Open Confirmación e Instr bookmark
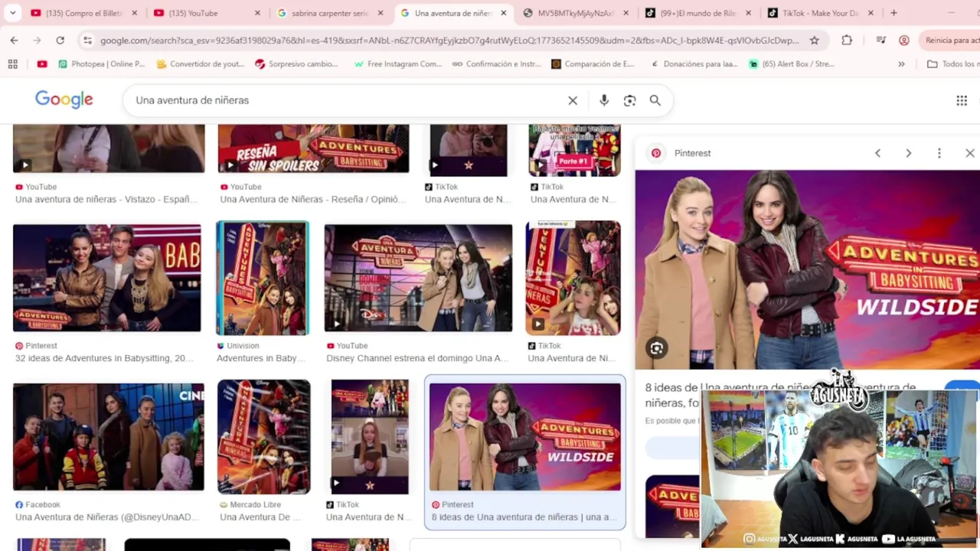 click(x=496, y=64)
